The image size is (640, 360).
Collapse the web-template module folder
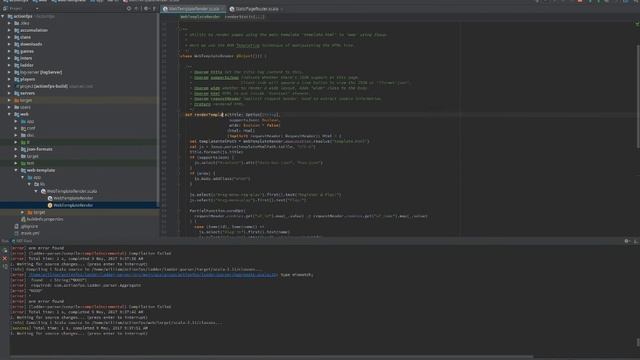(16, 170)
